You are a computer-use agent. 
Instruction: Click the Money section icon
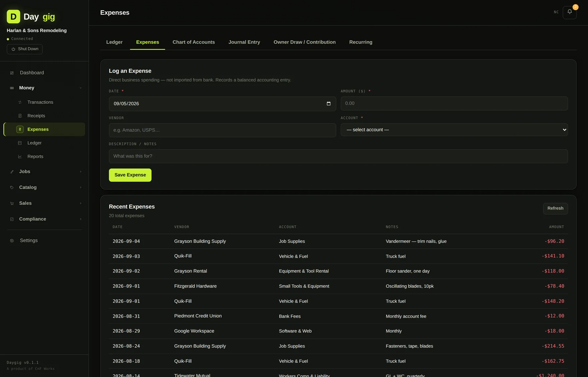12,88
